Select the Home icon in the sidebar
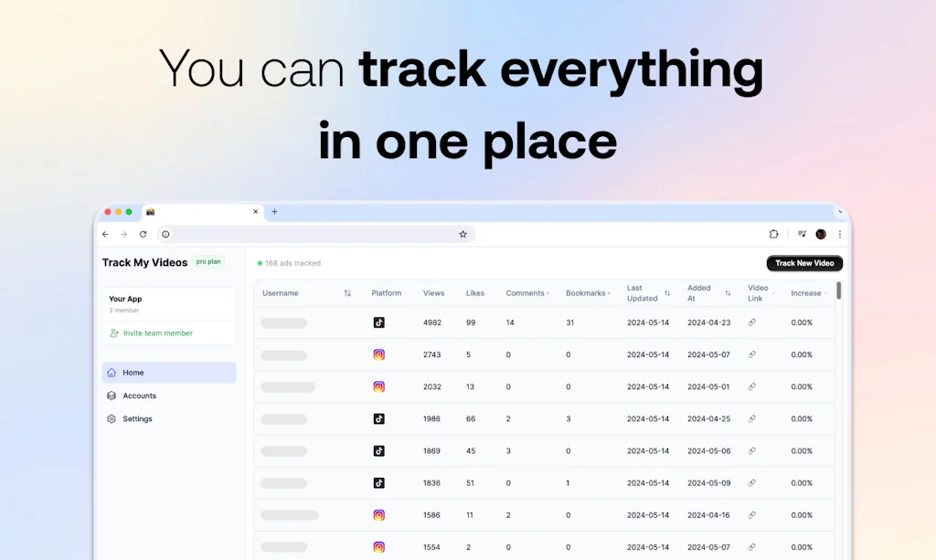This screenshot has width=936, height=560. [x=112, y=373]
